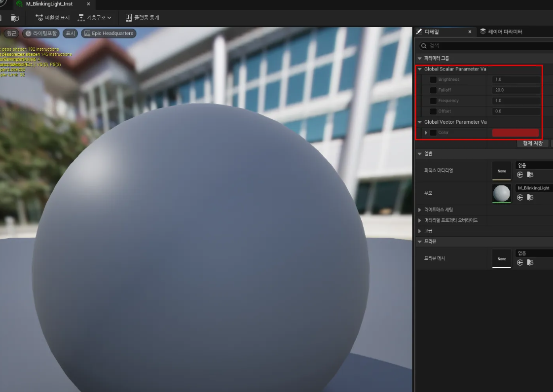
Task: Open 플랫폼 통계 platform stats
Action: point(143,18)
